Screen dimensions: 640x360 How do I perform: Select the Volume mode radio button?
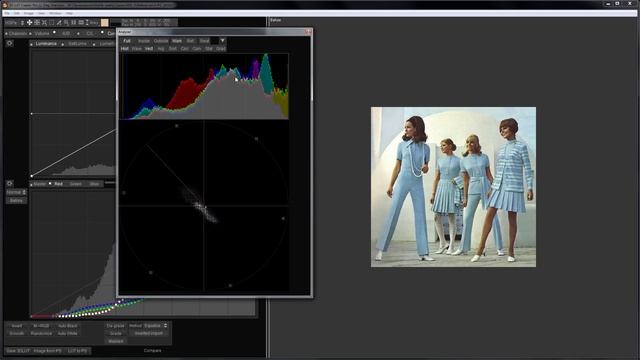(30, 33)
